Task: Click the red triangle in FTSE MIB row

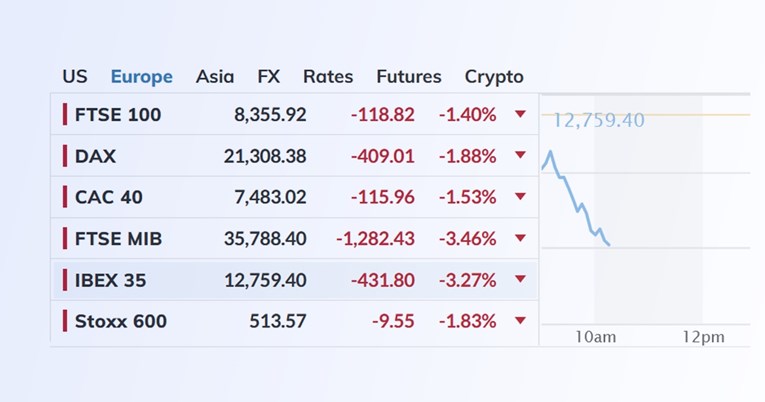Action: pos(520,239)
